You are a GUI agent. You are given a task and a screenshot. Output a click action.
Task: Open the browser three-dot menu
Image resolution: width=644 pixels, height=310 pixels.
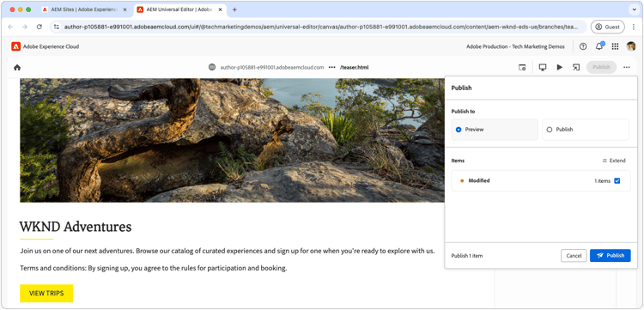634,27
